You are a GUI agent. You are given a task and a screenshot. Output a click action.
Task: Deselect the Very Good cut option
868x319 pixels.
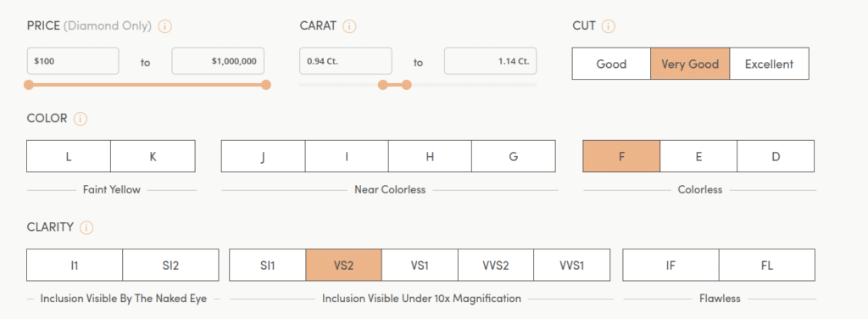[690, 64]
